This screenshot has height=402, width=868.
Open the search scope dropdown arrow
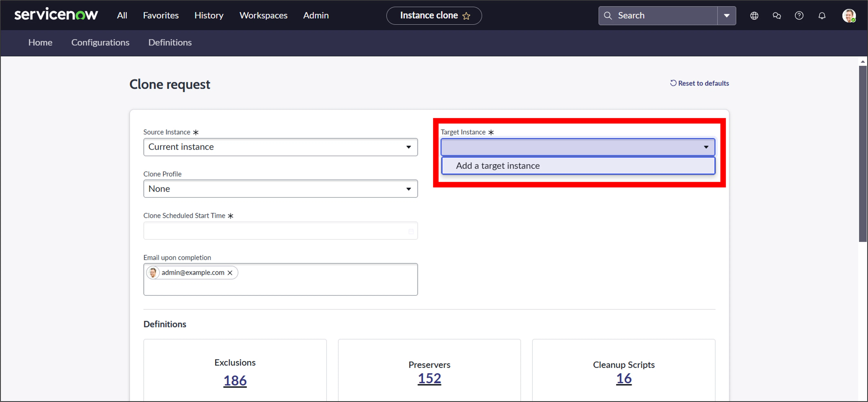point(726,16)
